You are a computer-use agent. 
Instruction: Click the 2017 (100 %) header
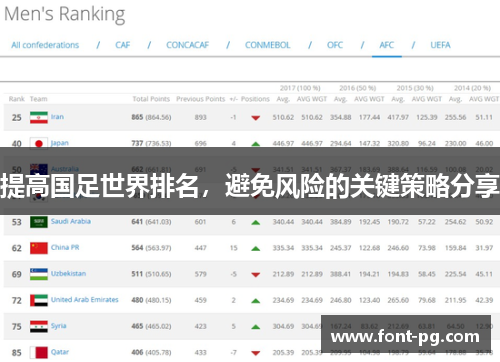(300, 88)
